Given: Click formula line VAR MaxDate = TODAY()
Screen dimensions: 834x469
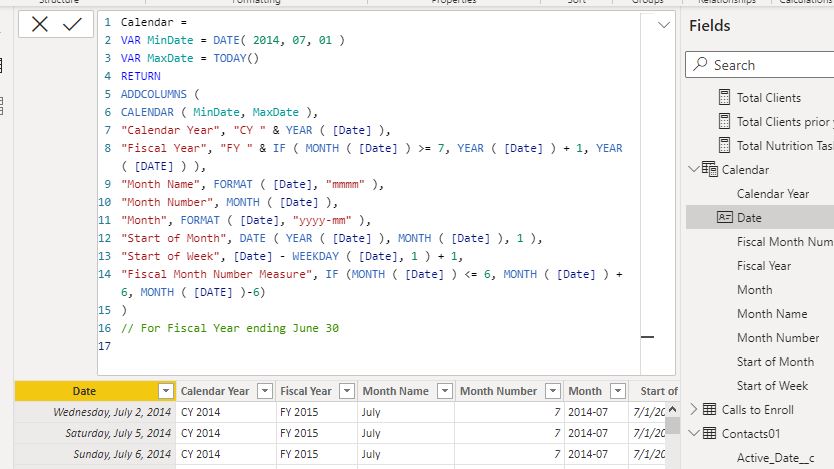Looking at the screenshot, I should click(x=190, y=58).
